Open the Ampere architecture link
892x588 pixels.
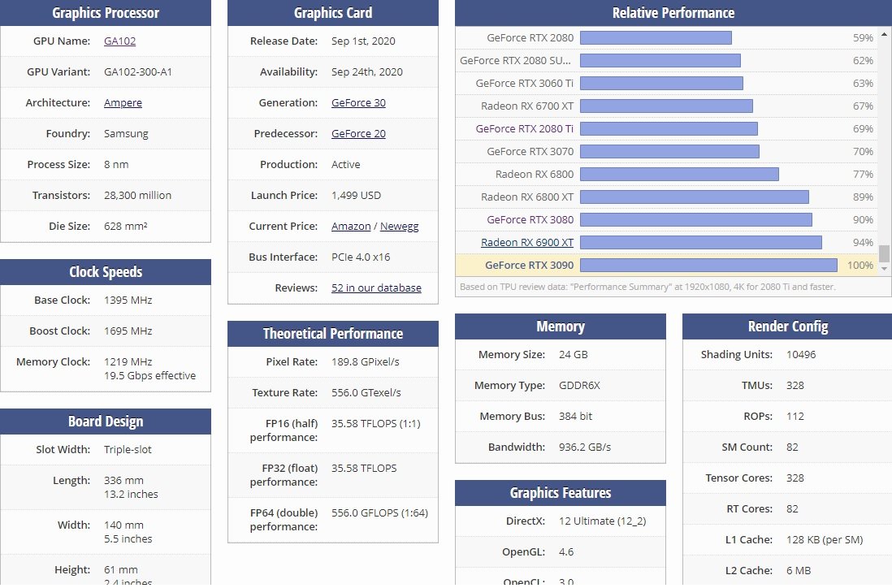click(x=123, y=102)
